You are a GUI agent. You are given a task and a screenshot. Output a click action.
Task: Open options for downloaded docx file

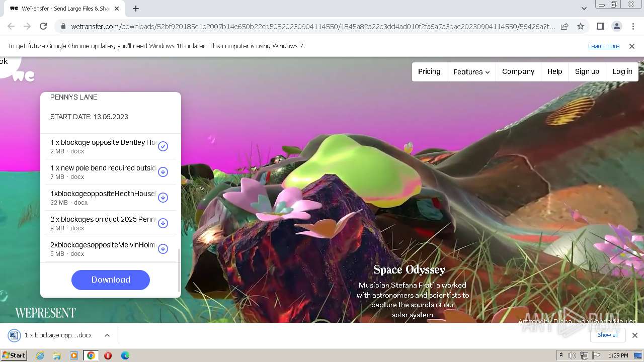[x=107, y=335]
